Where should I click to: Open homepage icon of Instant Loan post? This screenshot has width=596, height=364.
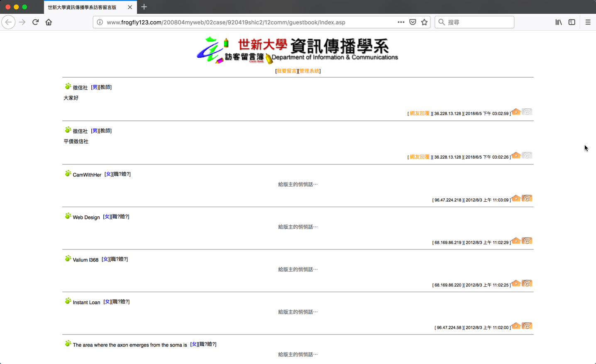click(x=516, y=326)
